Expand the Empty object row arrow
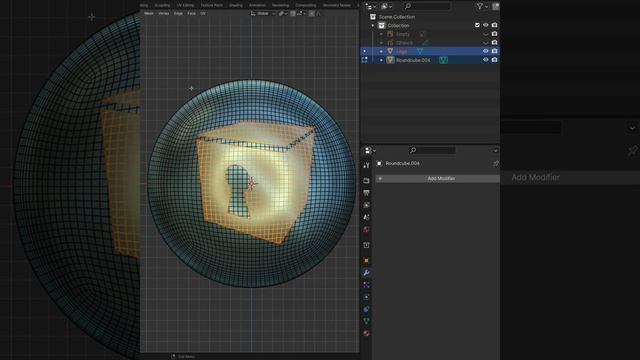 point(381,34)
